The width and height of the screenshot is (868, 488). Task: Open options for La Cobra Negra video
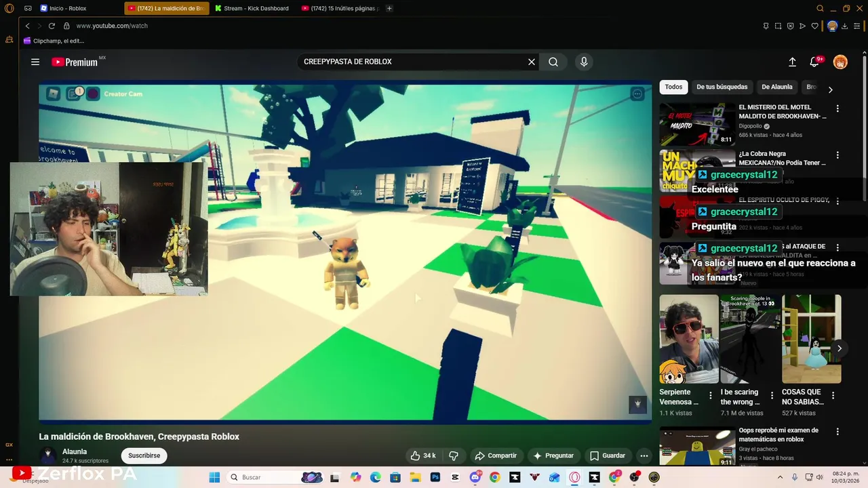(837, 155)
